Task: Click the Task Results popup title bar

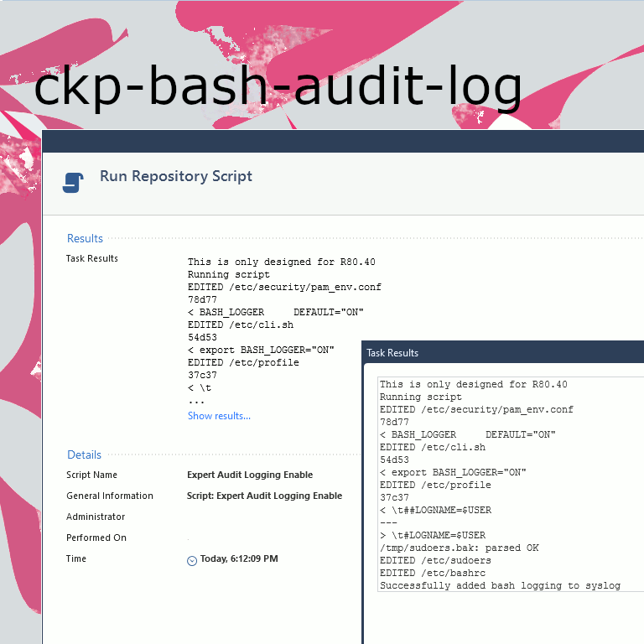Action: click(x=503, y=353)
